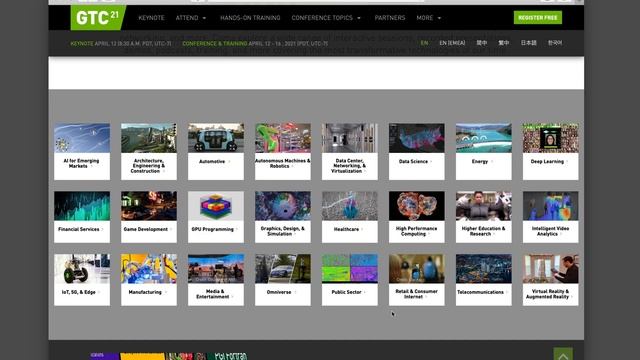The image size is (640, 360).
Task: Open the Data Science thumbnail
Action: 417,138
